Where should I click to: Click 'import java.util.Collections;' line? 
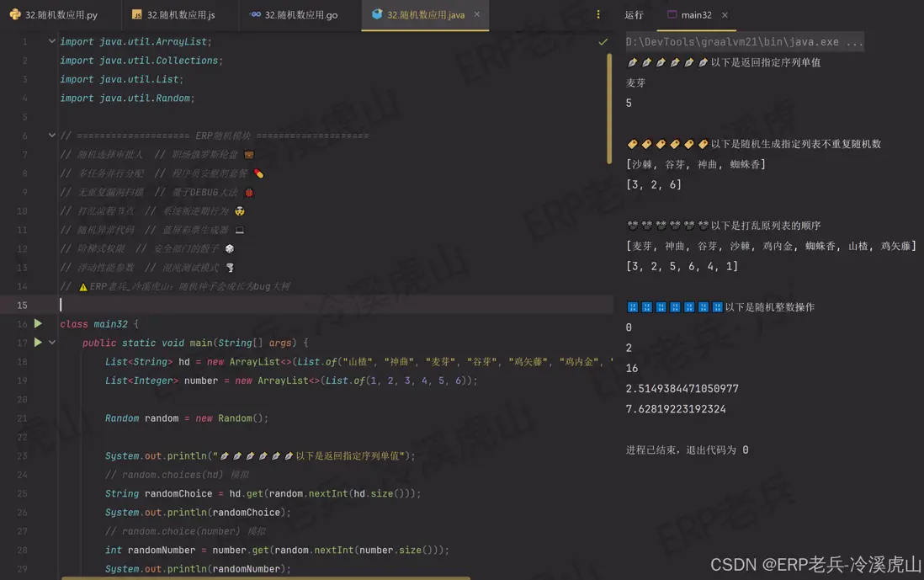tap(141, 61)
